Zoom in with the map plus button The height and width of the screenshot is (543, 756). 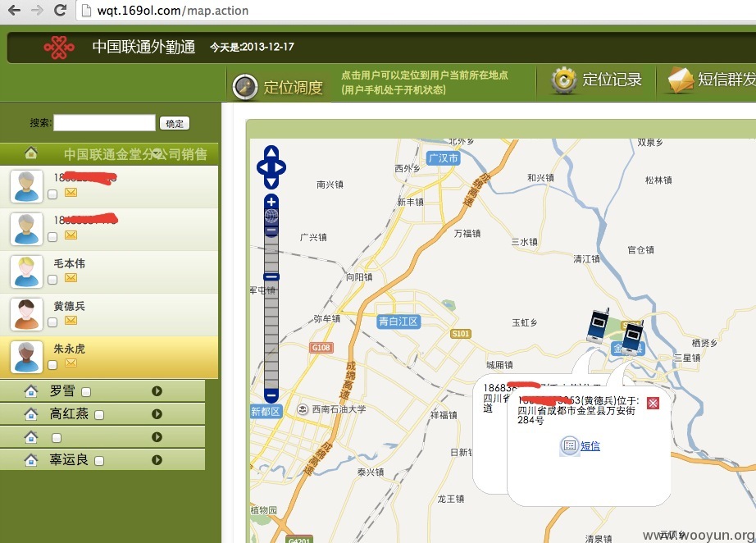pyautogui.click(x=271, y=202)
